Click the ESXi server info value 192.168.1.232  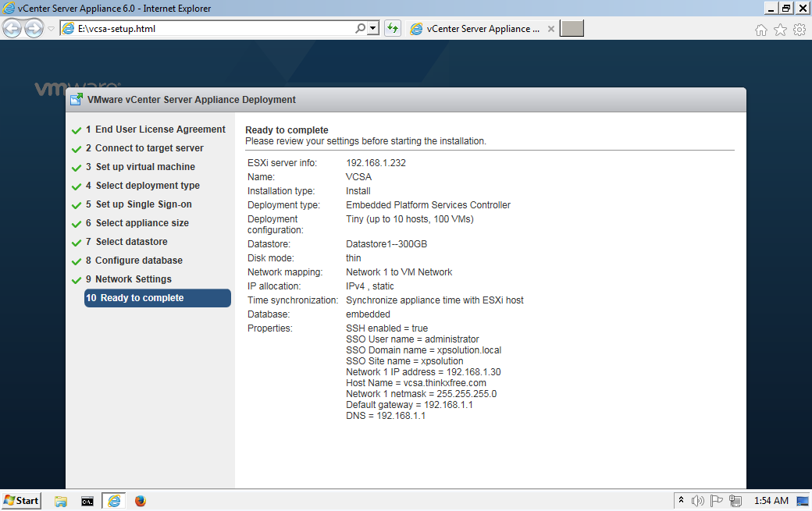(376, 163)
